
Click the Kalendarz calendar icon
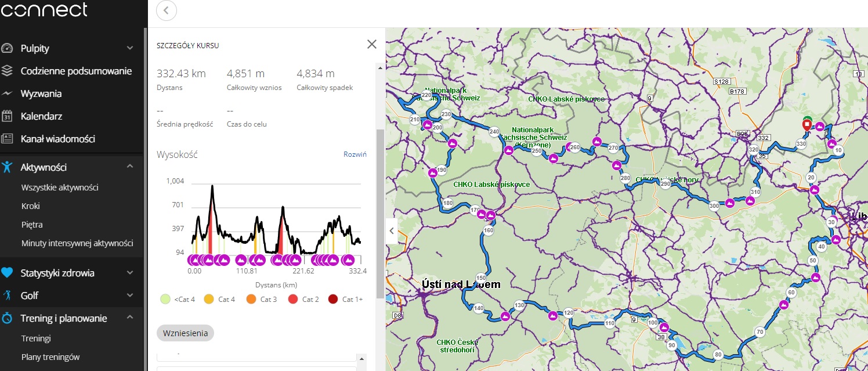(7, 116)
